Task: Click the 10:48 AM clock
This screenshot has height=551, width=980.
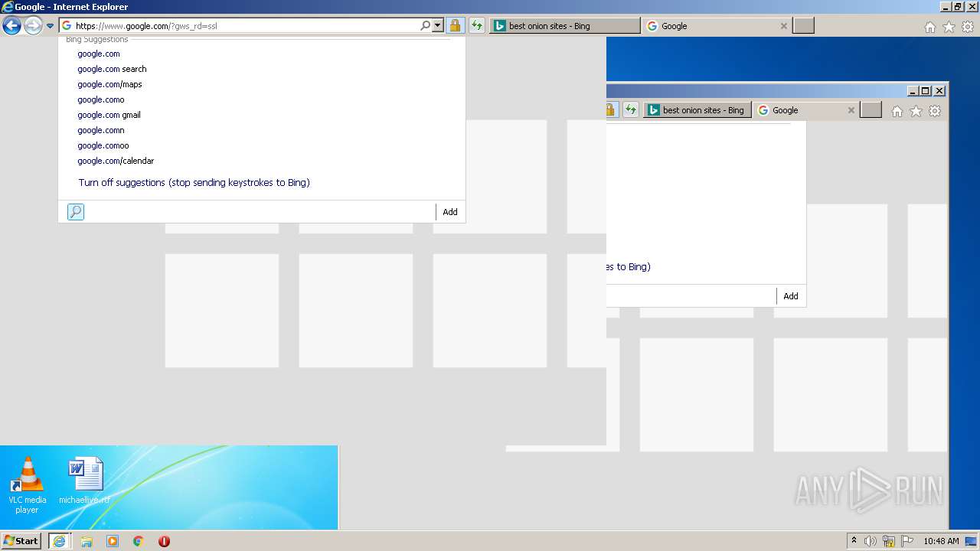Action: coord(941,541)
